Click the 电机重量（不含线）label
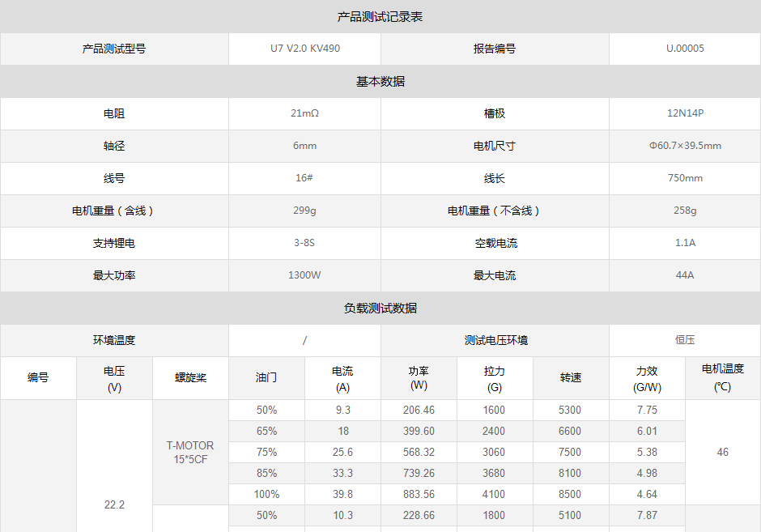This screenshot has height=532, width=761. (494, 211)
